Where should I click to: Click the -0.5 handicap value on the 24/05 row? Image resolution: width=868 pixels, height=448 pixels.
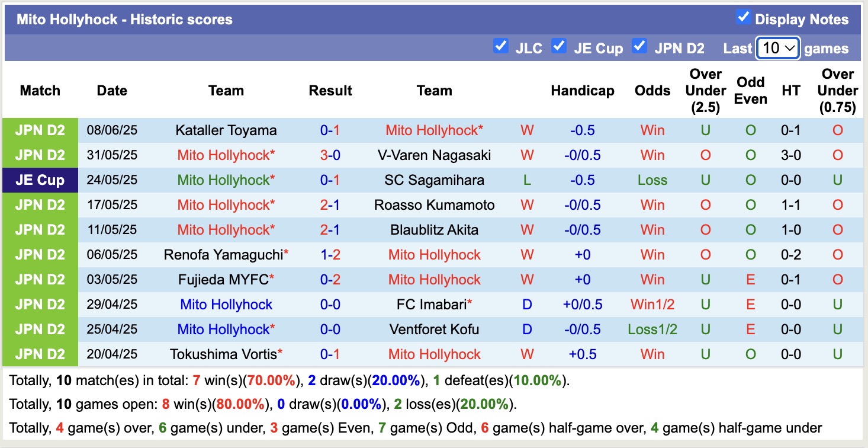[583, 180]
